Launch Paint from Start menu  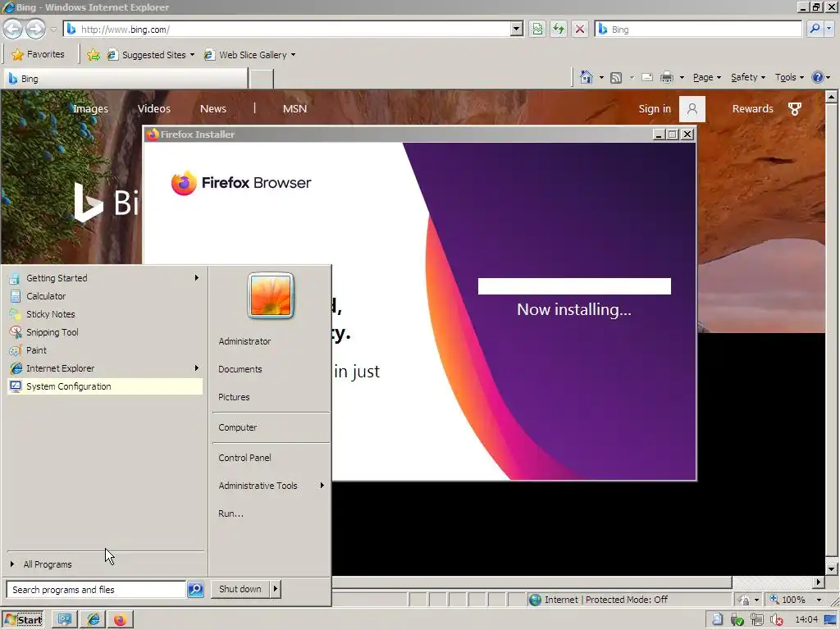105,350
